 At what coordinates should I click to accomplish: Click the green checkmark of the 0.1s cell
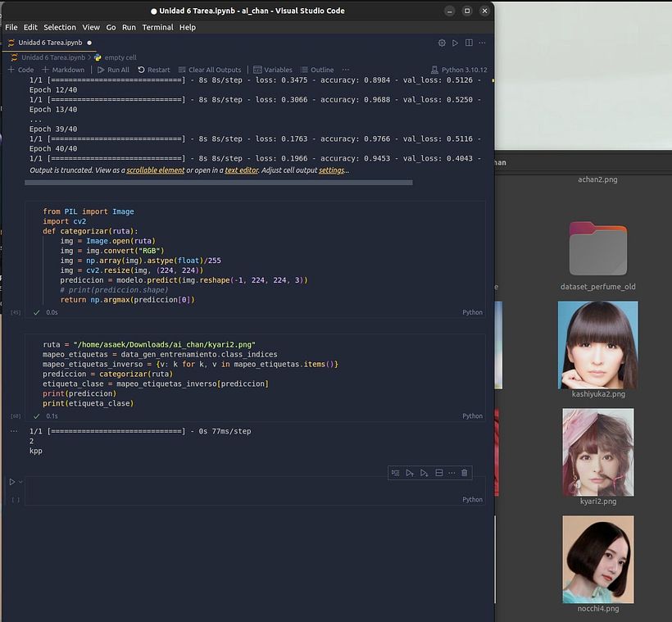click(x=37, y=415)
